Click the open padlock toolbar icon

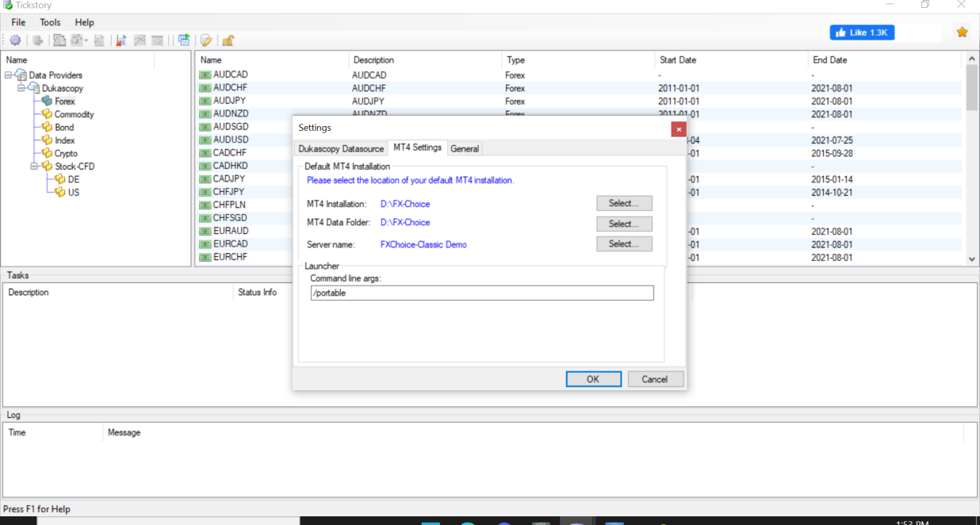pyautogui.click(x=228, y=40)
